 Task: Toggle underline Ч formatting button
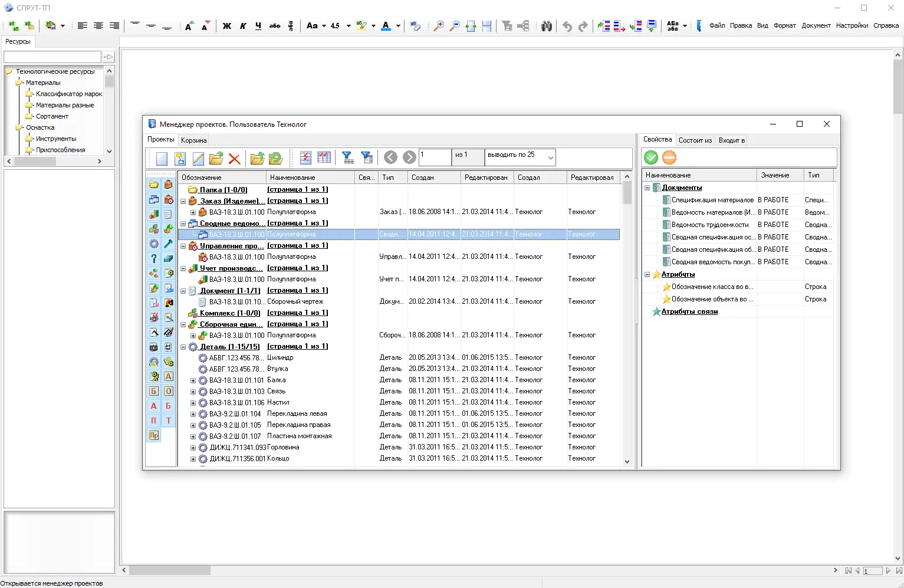[x=258, y=26]
